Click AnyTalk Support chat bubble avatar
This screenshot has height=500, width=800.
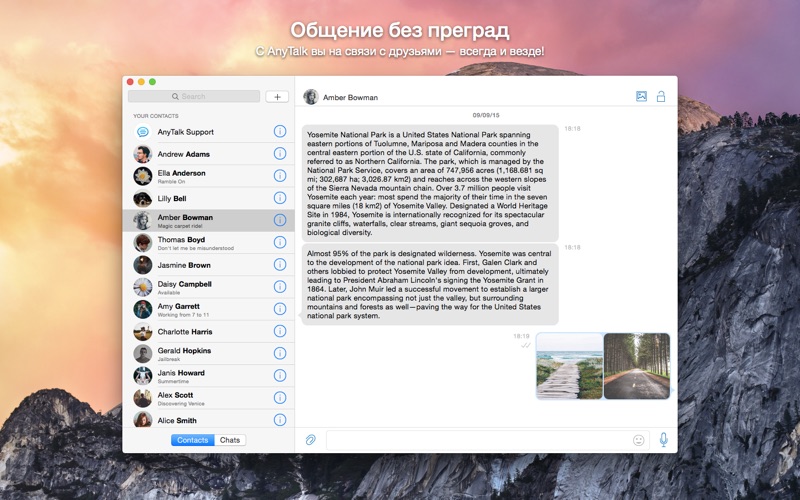click(143, 132)
